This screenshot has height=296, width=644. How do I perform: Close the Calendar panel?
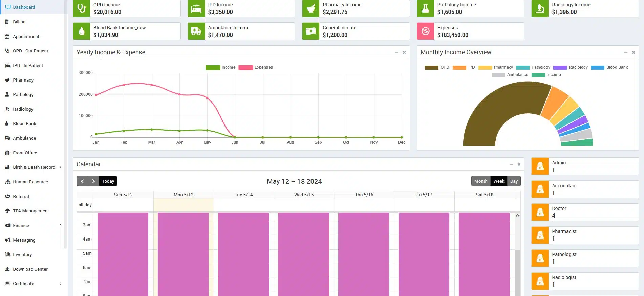[x=519, y=164]
